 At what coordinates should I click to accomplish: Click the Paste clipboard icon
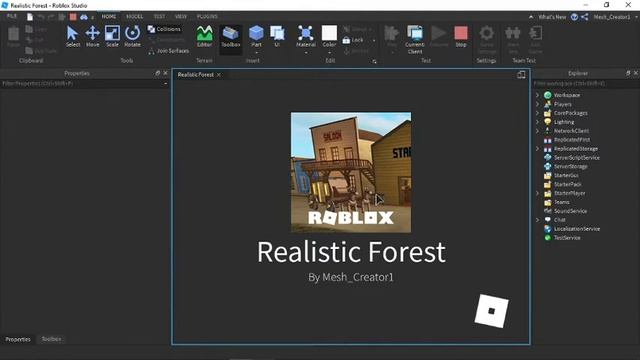coord(13,34)
